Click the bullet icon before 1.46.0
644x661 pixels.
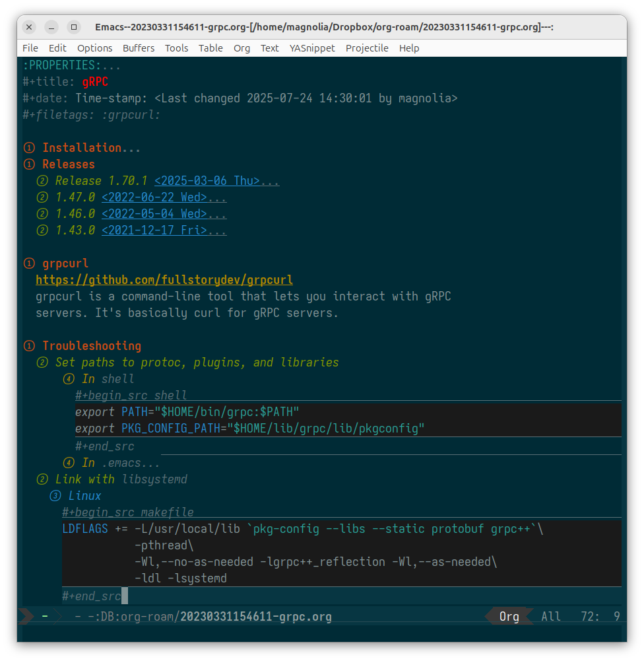(x=42, y=214)
